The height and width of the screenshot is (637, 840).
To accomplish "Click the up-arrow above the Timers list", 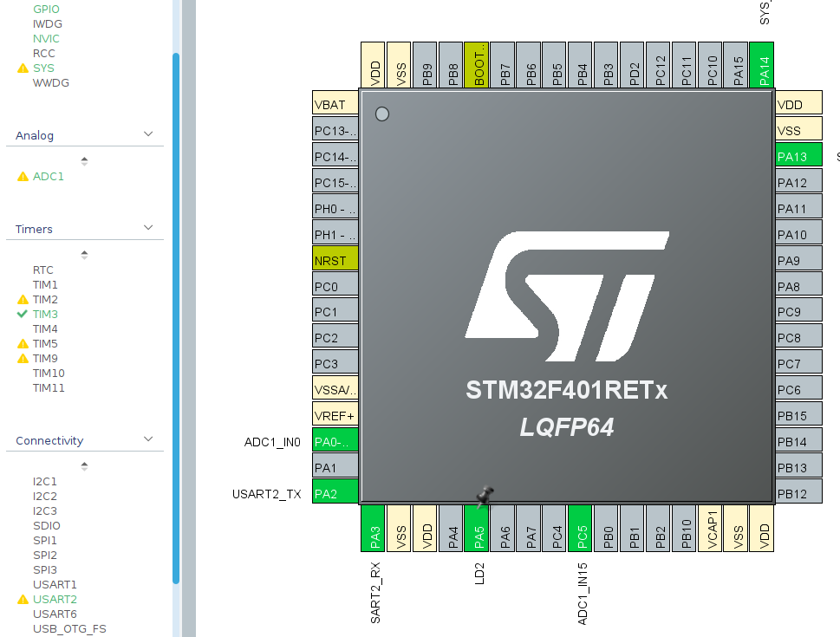I will point(84,254).
